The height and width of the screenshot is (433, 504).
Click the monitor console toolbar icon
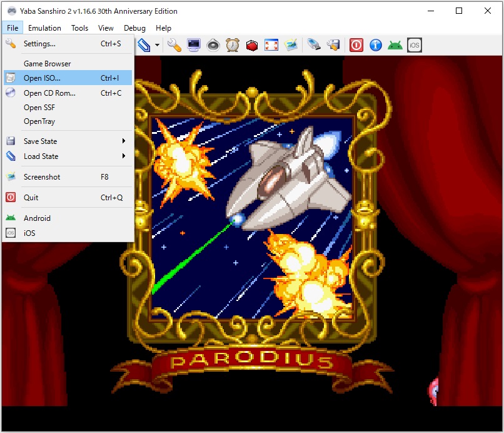point(194,45)
